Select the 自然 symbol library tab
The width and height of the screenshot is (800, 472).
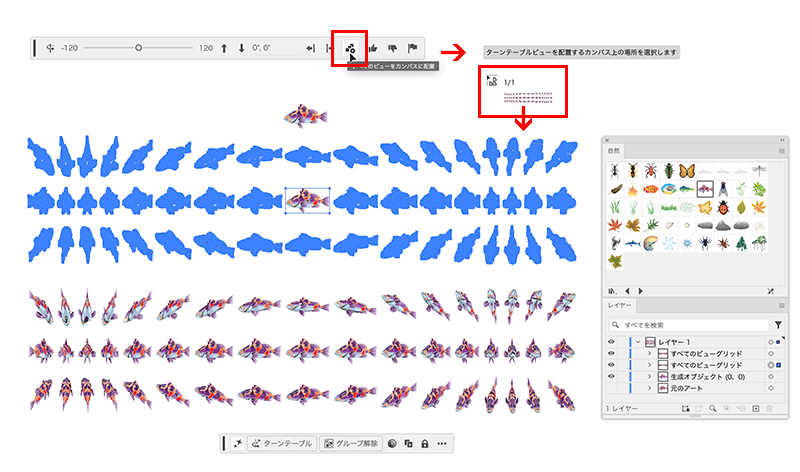pyautogui.click(x=614, y=151)
